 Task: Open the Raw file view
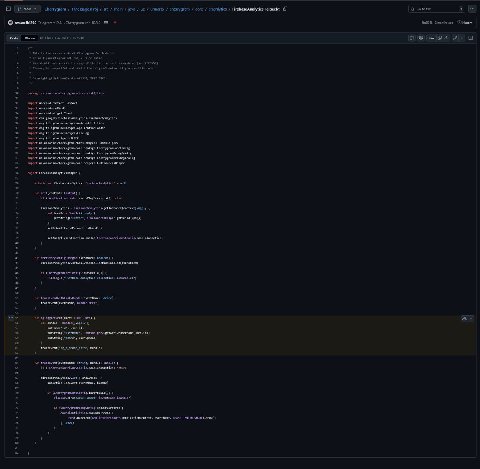(x=431, y=38)
